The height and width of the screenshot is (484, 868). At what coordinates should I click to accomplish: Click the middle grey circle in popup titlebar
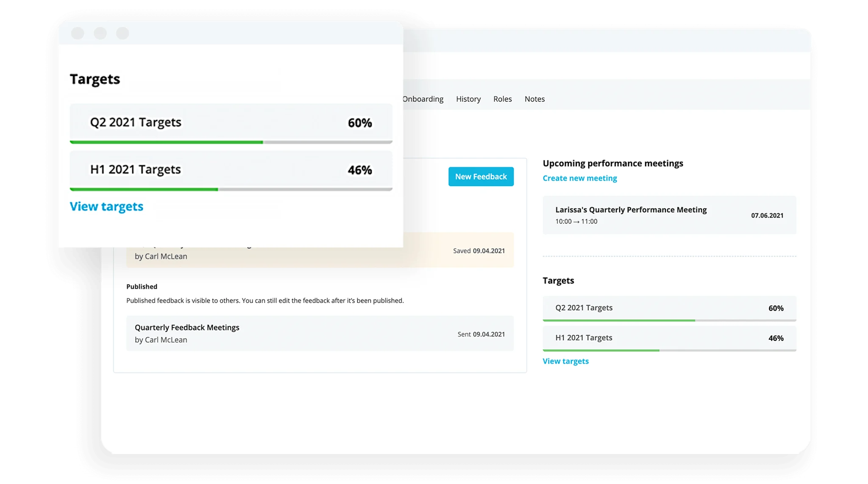(100, 33)
